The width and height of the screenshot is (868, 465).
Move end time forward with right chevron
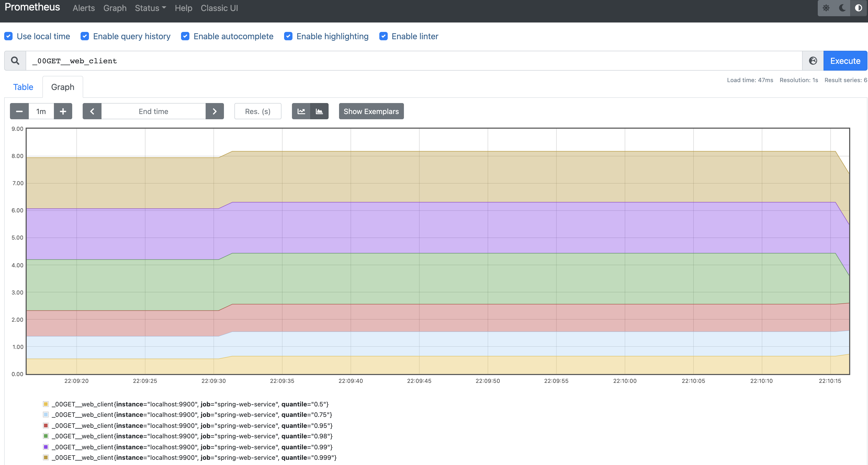[x=215, y=111]
